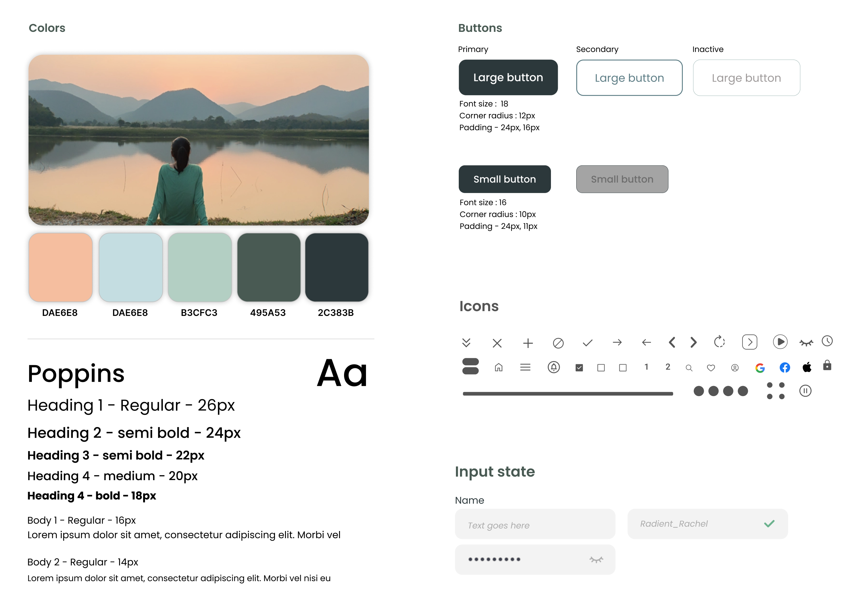
Task: Click the primary dark Large button
Action: click(508, 77)
